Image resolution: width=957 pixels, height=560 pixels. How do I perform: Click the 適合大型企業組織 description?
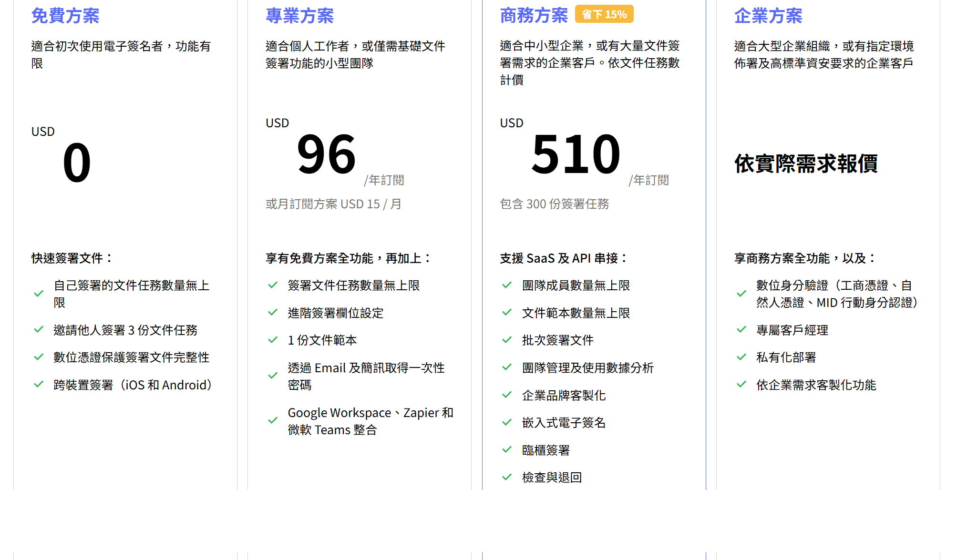click(824, 54)
